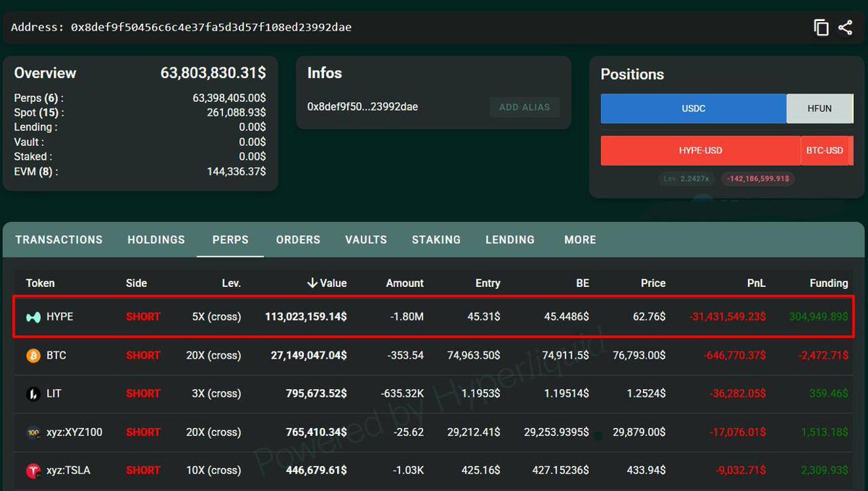
Task: Sort by the Amount column header
Action: click(x=405, y=283)
